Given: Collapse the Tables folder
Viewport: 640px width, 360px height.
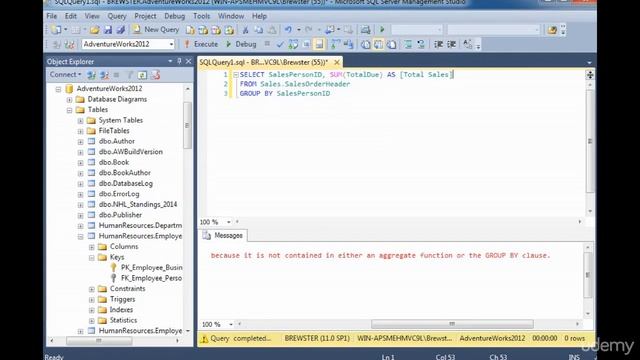Looking at the screenshot, I should (x=69, y=110).
